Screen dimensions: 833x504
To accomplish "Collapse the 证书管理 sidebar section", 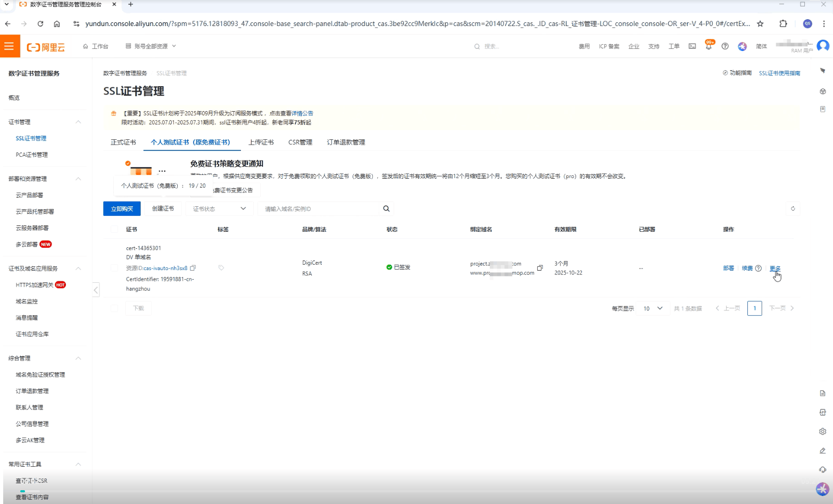I will pos(78,122).
